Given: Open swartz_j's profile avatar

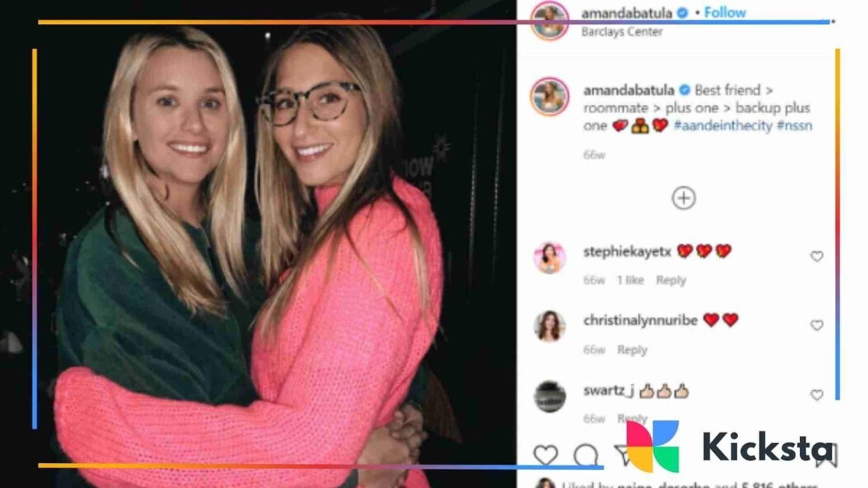Looking at the screenshot, I should click(x=549, y=396).
